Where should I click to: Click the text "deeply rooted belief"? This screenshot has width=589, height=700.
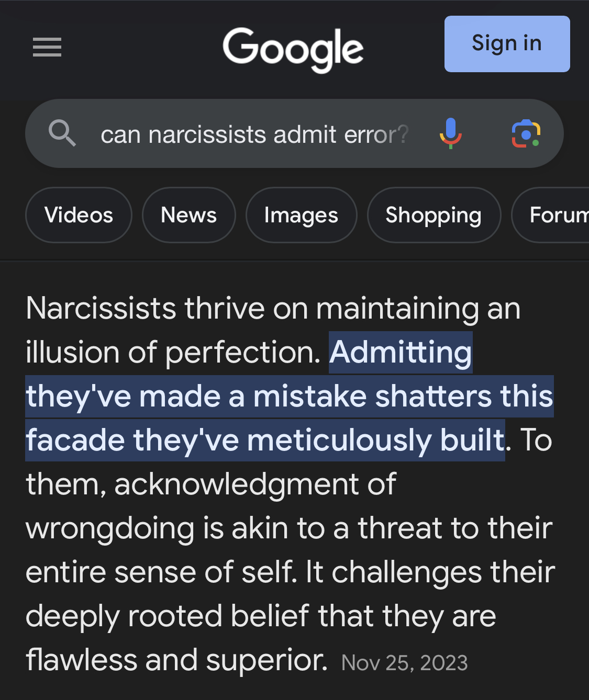(x=168, y=616)
